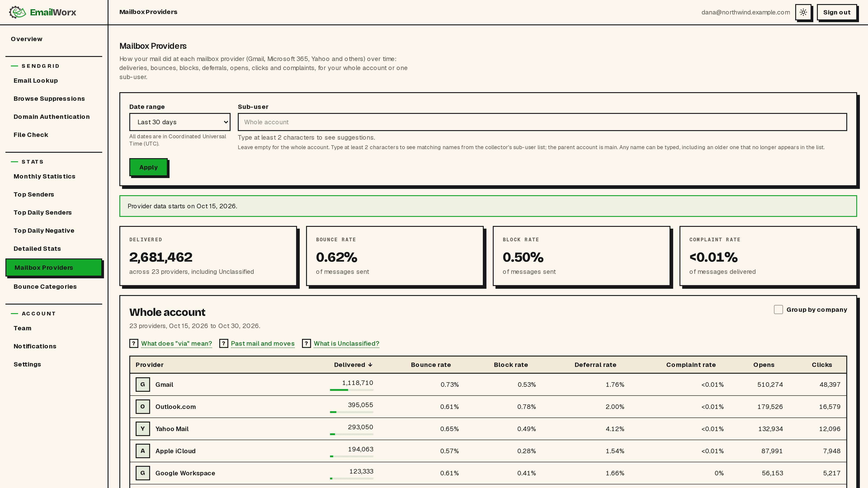Sort table by Block rate column

pos(511,365)
